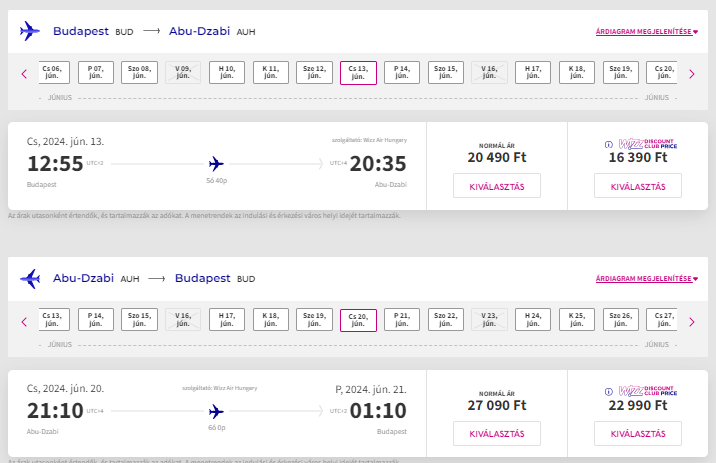The height and width of the screenshot is (463, 716).
Task: Select outbound date Sze 12, jún.
Action: (314, 73)
